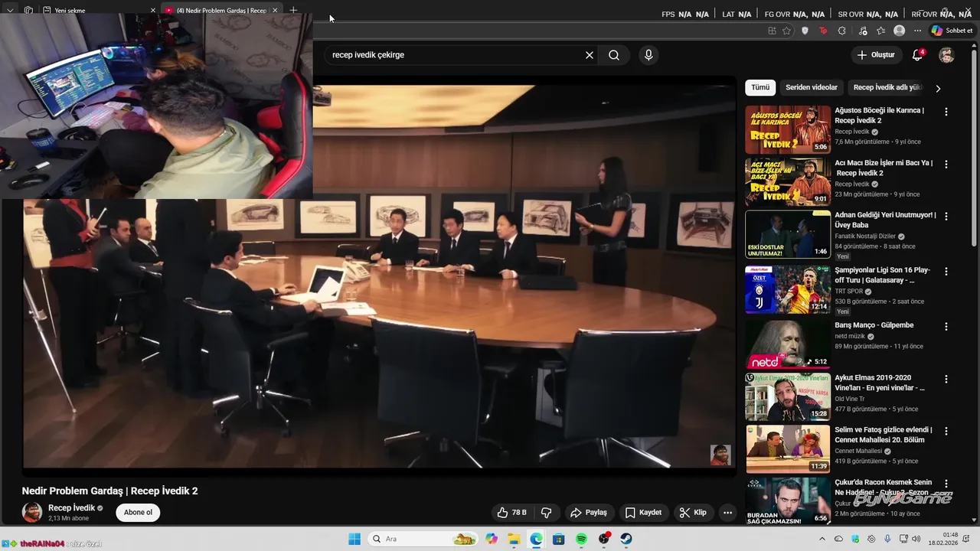Click the Paylaş share button
Viewport: 980px width, 551px height.
[x=589, y=513]
